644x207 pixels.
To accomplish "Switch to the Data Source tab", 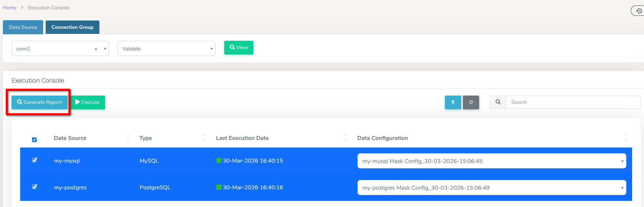I will point(23,27).
